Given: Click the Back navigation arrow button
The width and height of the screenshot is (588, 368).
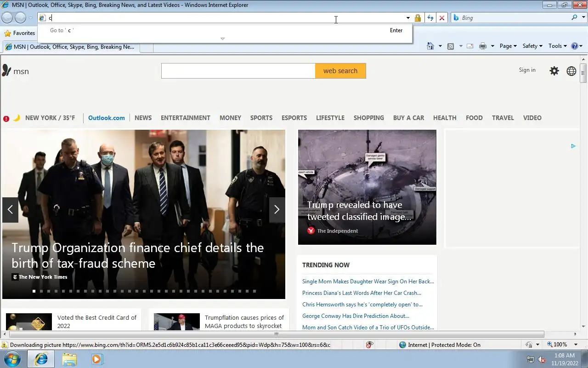Looking at the screenshot, I should pos(7,18).
